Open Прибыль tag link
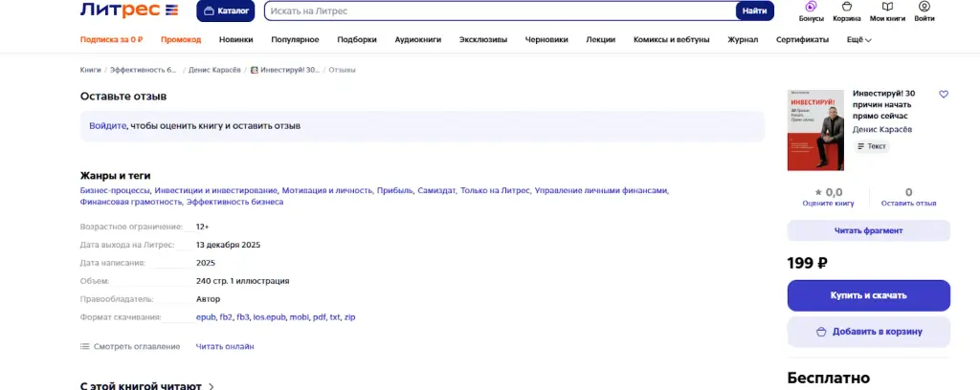The height and width of the screenshot is (390, 980). tap(394, 190)
